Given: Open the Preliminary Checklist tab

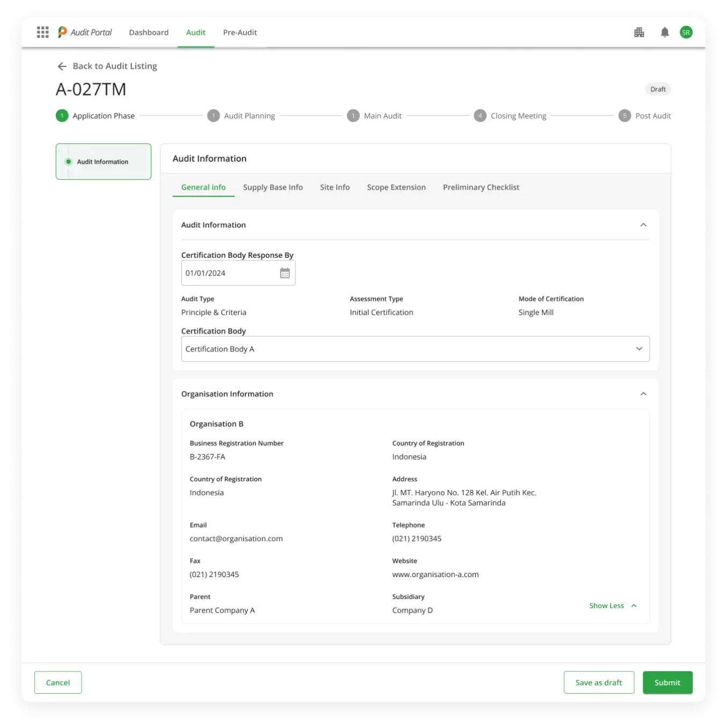Looking at the screenshot, I should pyautogui.click(x=481, y=188).
